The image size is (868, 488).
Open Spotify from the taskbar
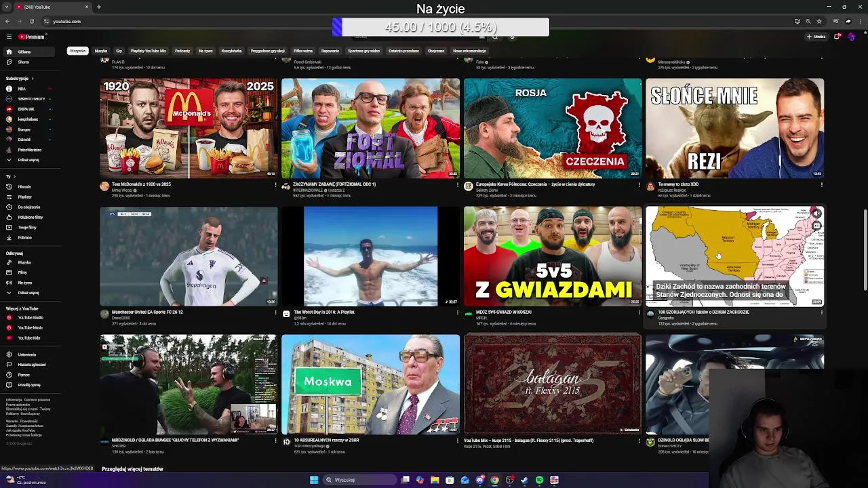pyautogui.click(x=539, y=480)
